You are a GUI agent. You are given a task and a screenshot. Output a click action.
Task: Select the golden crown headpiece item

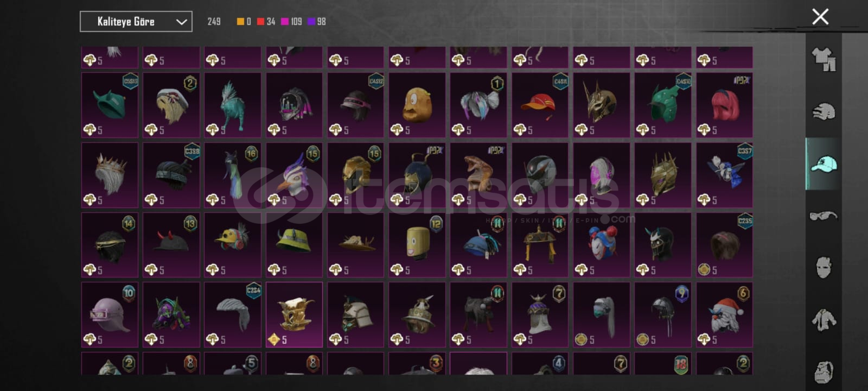pos(294,314)
